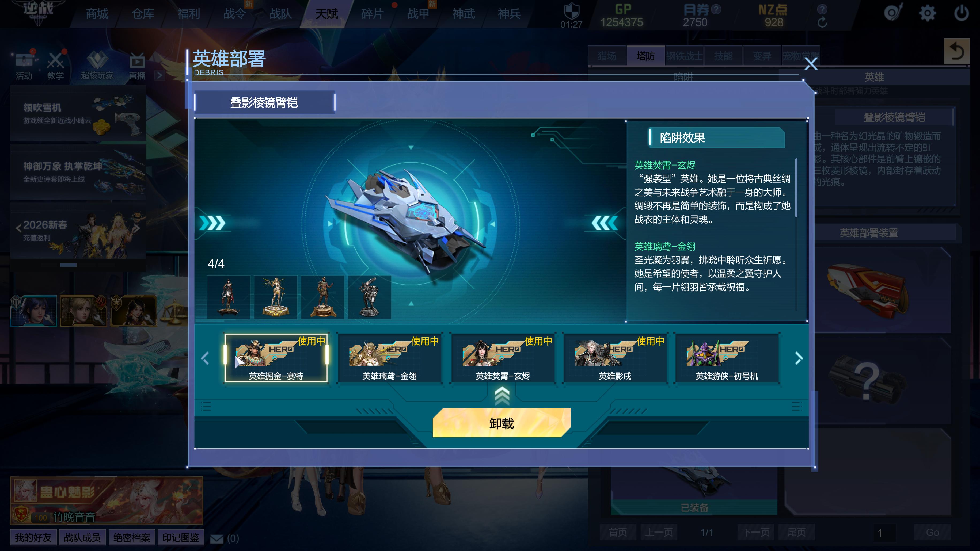Click the mail envelope icon
The width and height of the screenshot is (980, 551).
(217, 538)
